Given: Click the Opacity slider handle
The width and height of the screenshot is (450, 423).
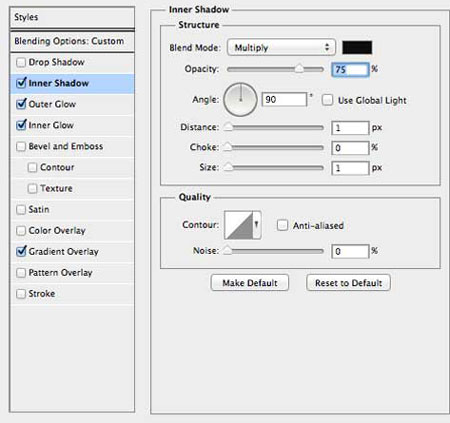Looking at the screenshot, I should [299, 68].
